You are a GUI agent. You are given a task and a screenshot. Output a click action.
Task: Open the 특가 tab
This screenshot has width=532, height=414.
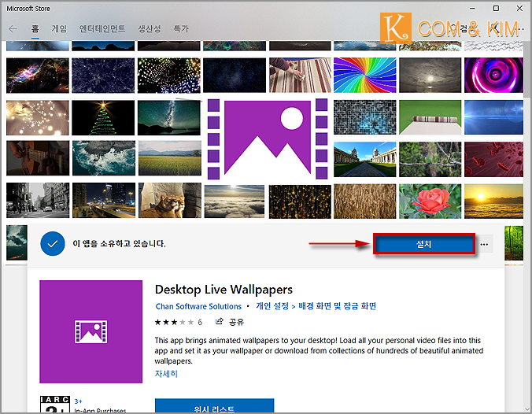click(181, 29)
